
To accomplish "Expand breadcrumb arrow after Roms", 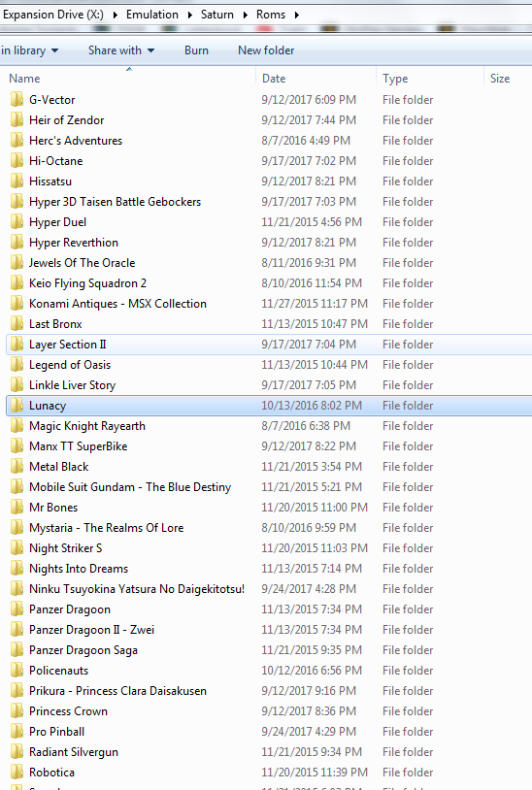I will click(297, 15).
